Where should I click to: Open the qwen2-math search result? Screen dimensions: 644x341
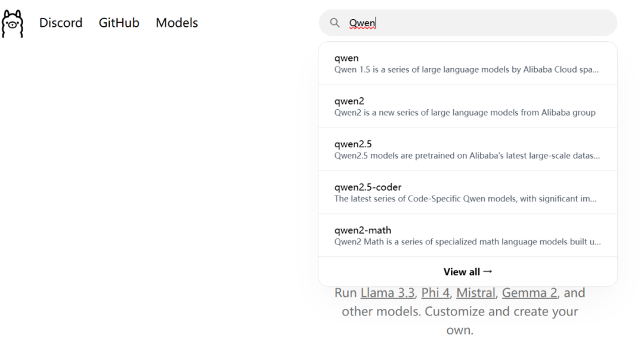coord(468,235)
